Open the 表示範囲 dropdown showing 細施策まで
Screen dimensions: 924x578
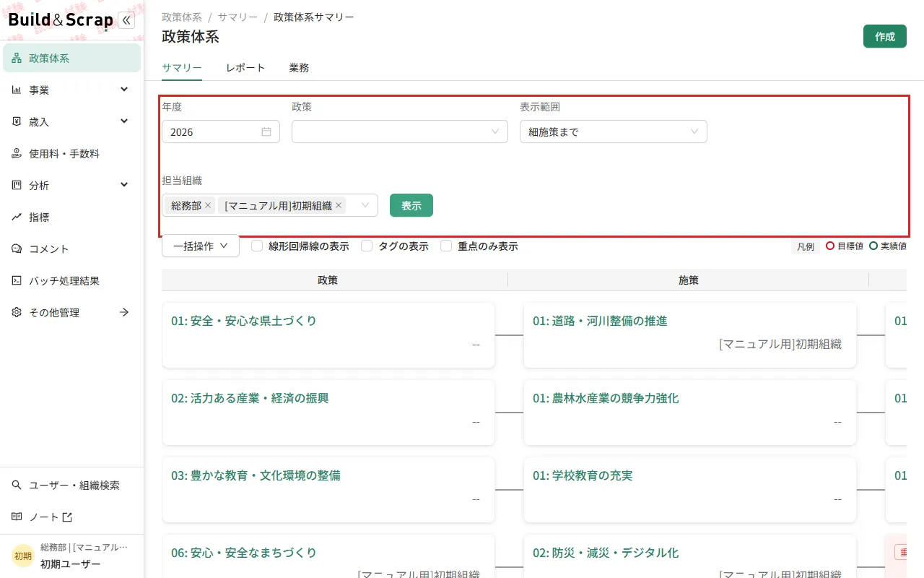point(614,131)
